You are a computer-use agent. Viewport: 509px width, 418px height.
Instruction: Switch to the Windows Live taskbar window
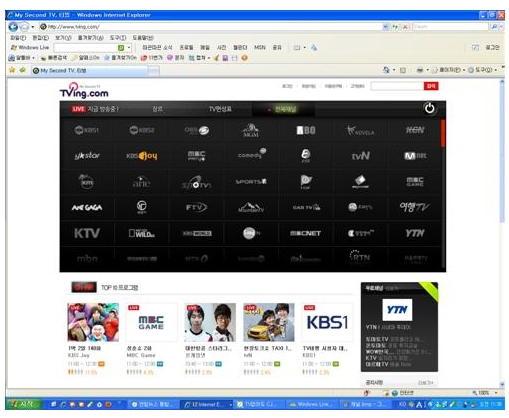(312, 404)
